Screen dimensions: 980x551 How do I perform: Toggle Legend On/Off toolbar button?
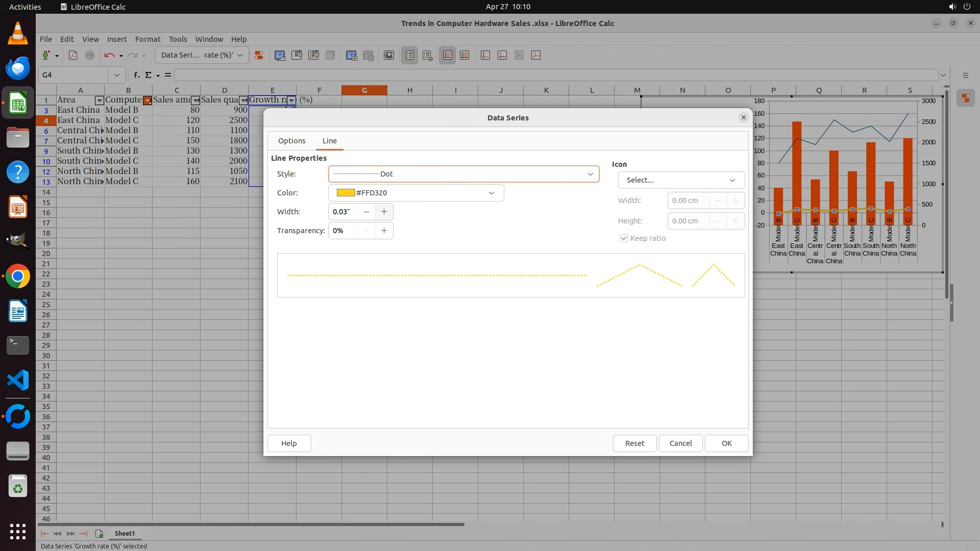pyautogui.click(x=409, y=56)
